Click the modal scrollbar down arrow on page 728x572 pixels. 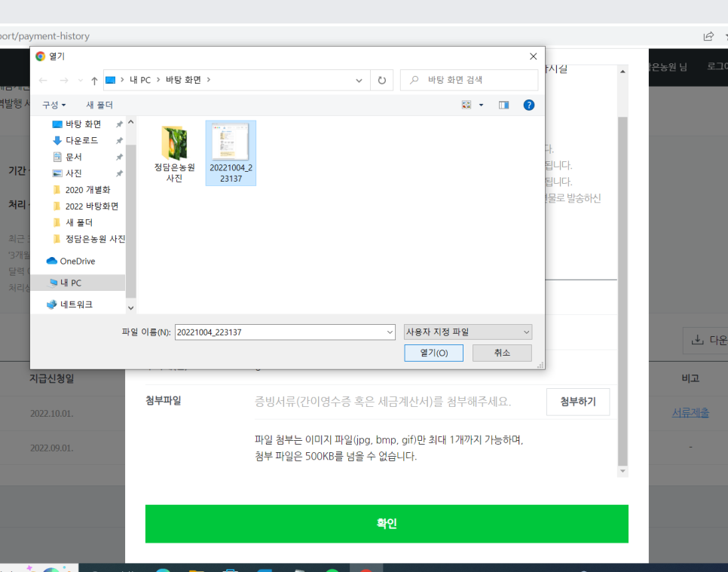pos(622,471)
